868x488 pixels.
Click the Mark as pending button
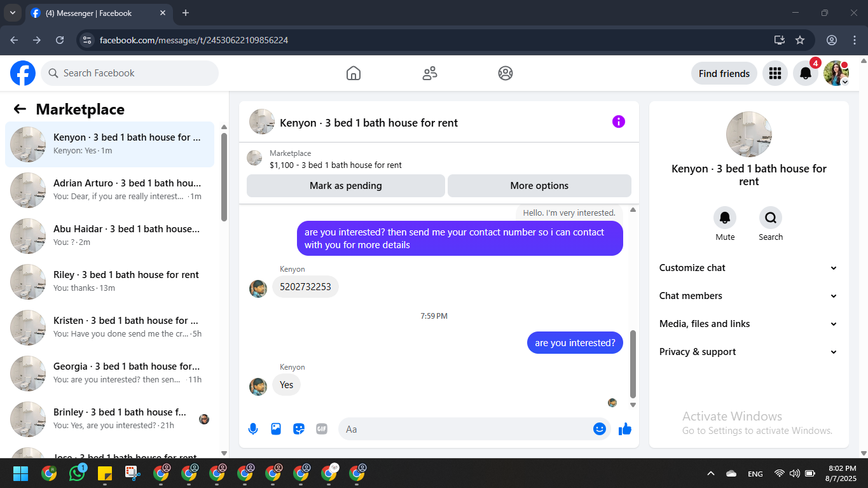tap(346, 186)
